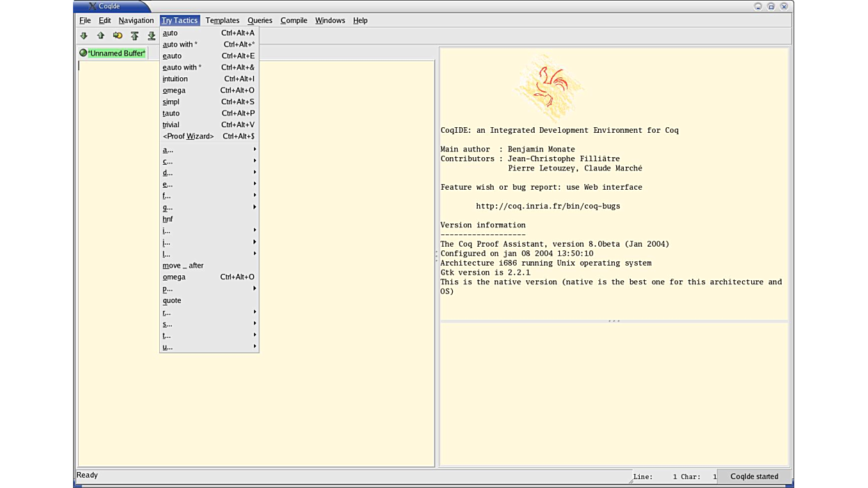Open the Compile menu
This screenshot has width=868, height=488.
tap(294, 20)
